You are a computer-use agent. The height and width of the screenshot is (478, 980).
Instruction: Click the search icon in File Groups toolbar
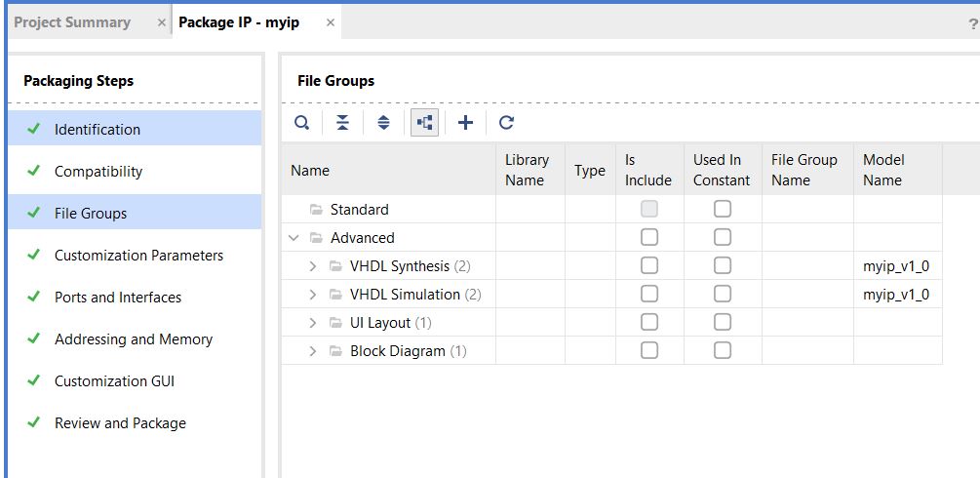coord(302,123)
